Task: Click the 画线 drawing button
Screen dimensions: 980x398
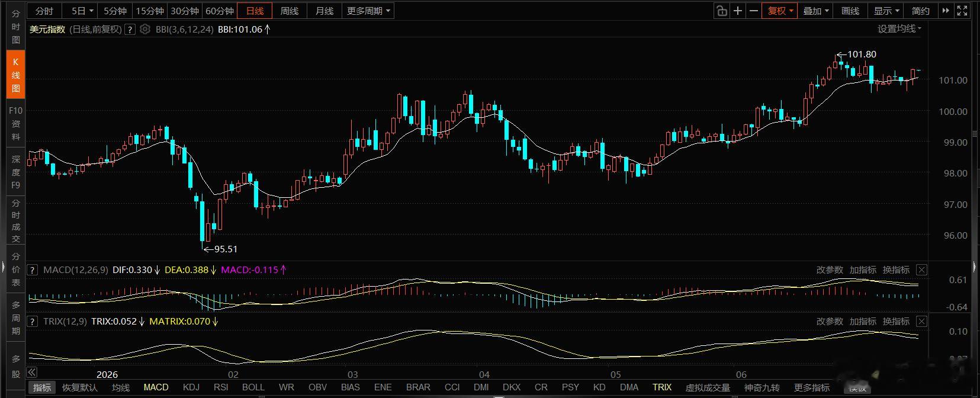Action: coord(850,11)
